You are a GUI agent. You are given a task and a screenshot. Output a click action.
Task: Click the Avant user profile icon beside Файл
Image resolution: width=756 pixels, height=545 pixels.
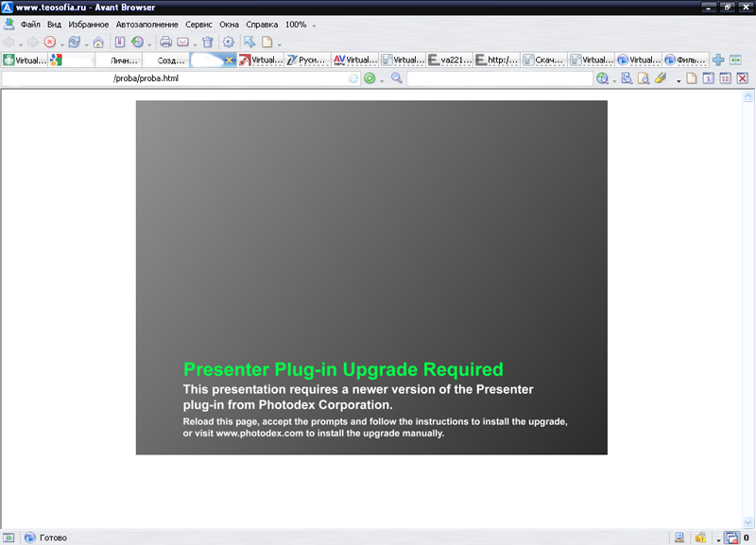tap(9, 24)
